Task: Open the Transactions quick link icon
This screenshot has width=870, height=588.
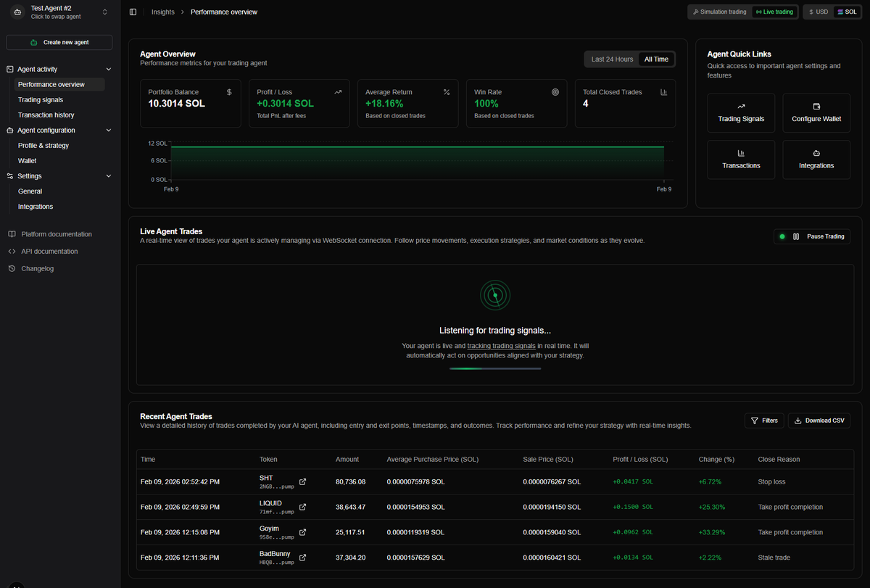Action: pyautogui.click(x=741, y=153)
